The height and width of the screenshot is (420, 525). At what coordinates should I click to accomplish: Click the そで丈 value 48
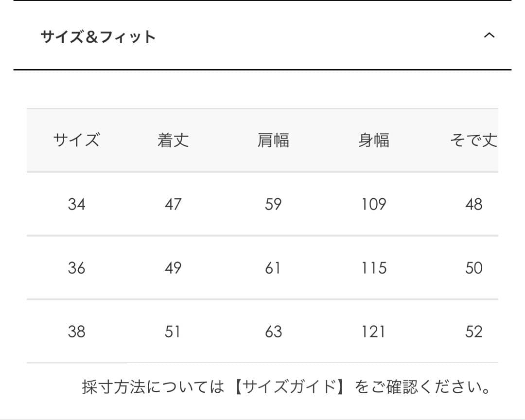(x=473, y=204)
